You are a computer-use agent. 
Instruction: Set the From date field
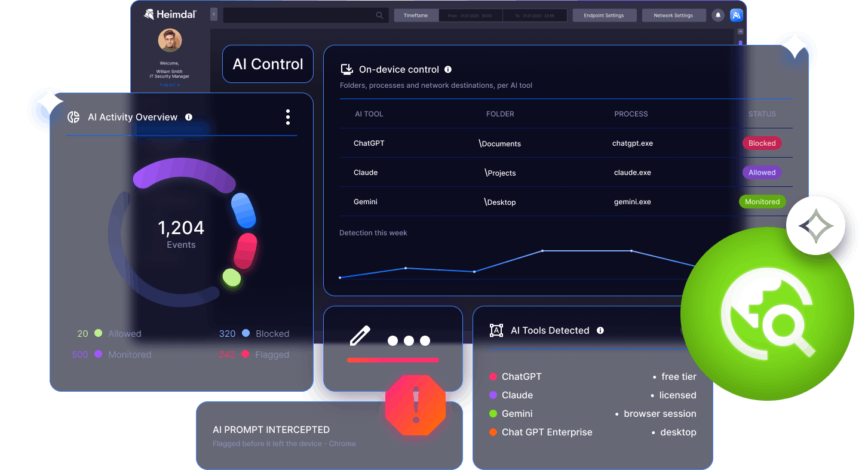coord(470,16)
